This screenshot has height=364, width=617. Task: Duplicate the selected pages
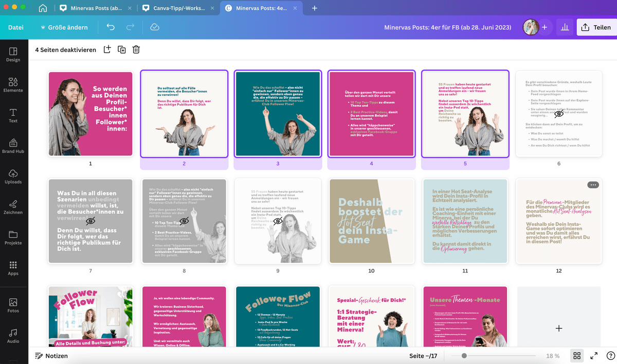(x=121, y=49)
